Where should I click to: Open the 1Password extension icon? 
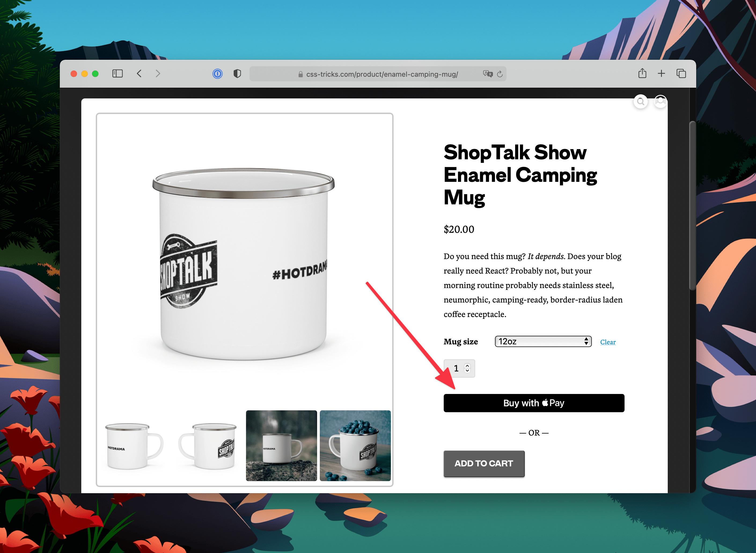217,74
